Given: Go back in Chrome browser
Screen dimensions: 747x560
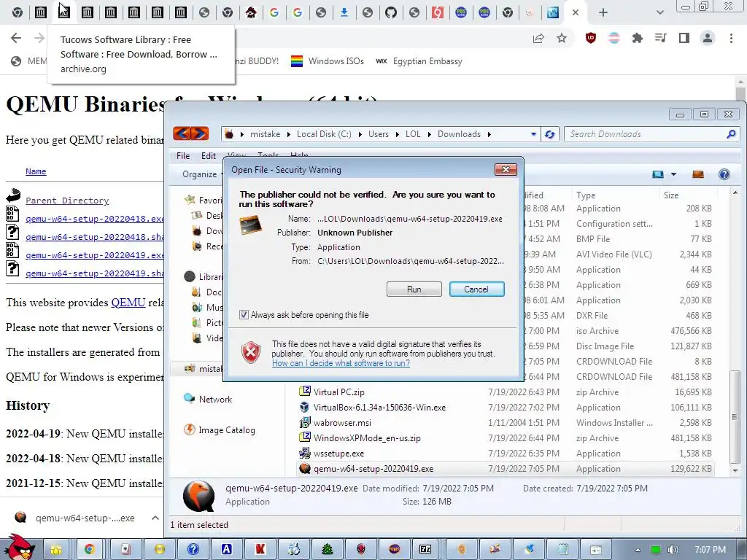Looking at the screenshot, I should click(16, 38).
